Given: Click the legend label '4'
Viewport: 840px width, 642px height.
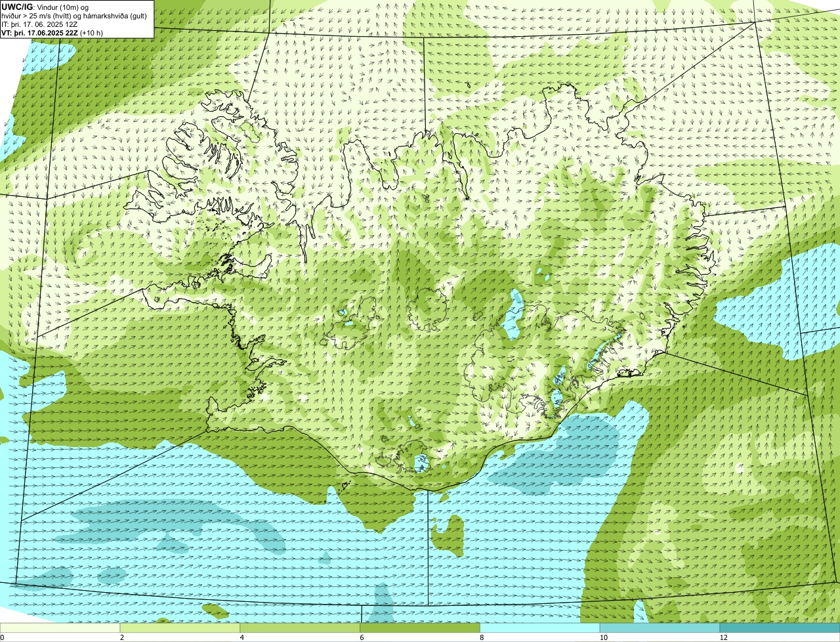Looking at the screenshot, I should 241,637.
